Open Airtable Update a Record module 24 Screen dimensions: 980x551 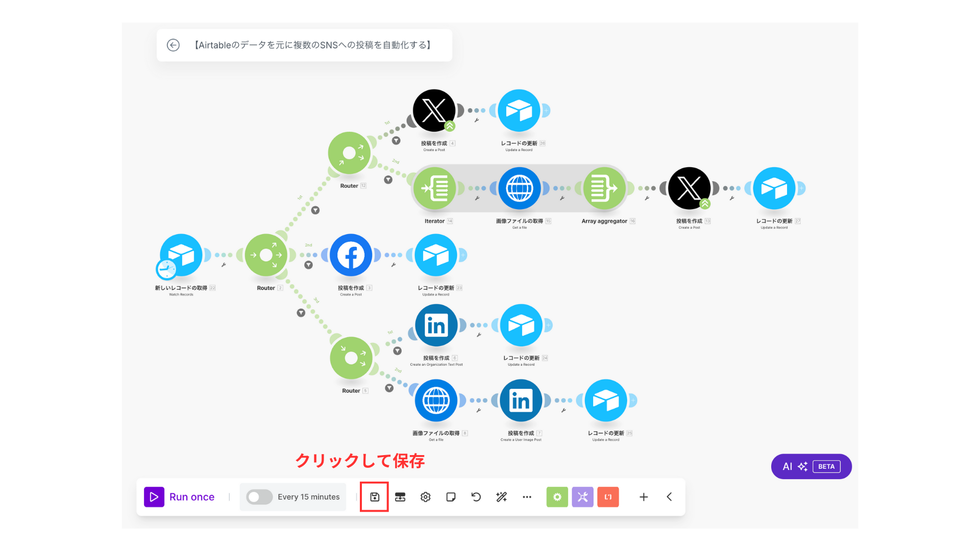521,325
